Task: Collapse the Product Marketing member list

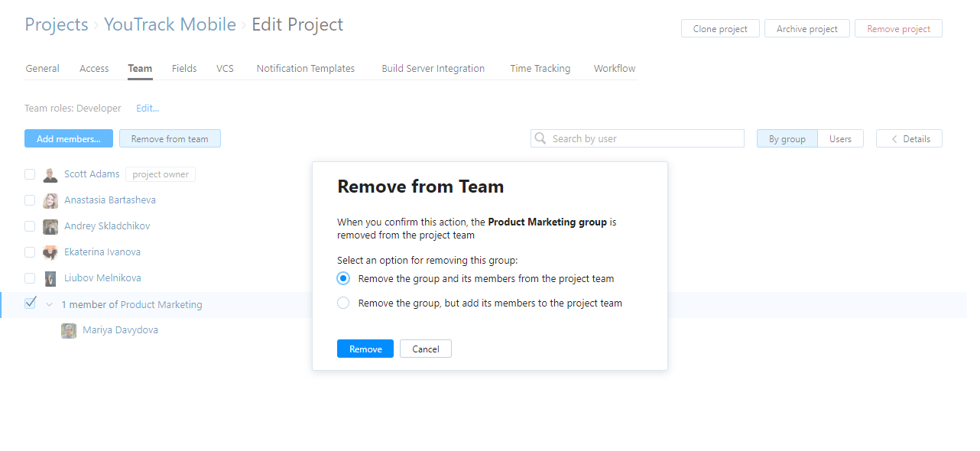Action: [x=49, y=304]
